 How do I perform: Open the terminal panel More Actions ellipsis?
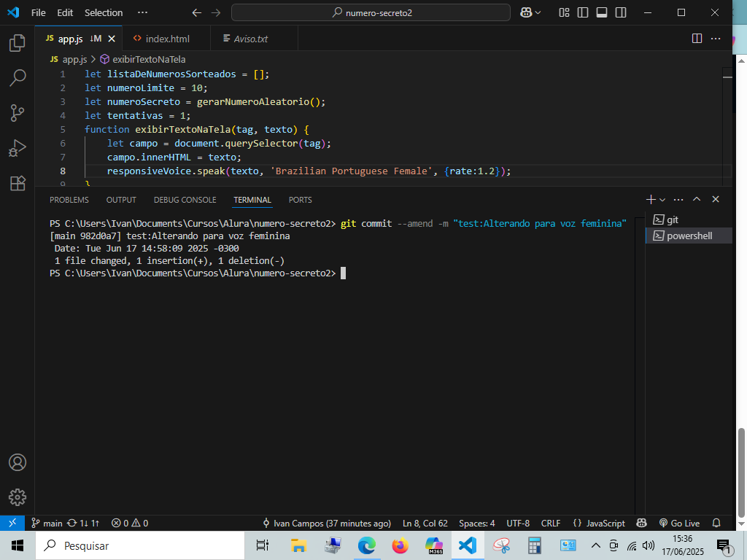[678, 200]
